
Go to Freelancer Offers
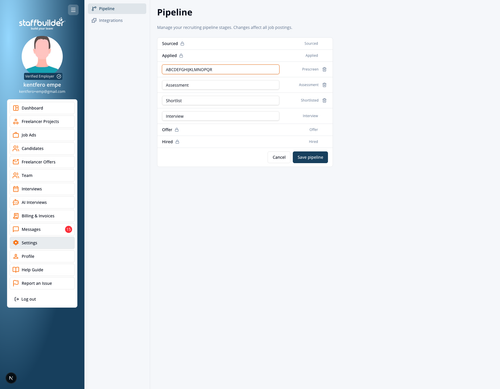(x=42, y=162)
